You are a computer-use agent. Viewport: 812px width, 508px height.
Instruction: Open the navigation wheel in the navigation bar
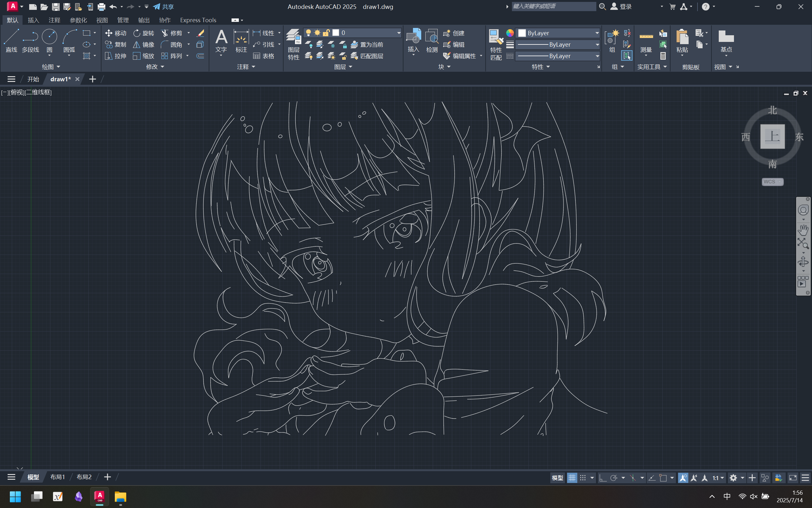pos(803,210)
